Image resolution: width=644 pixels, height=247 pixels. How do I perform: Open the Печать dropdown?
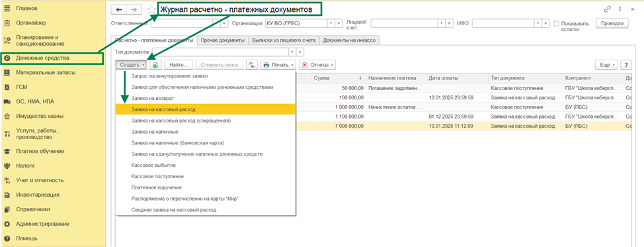(x=278, y=65)
